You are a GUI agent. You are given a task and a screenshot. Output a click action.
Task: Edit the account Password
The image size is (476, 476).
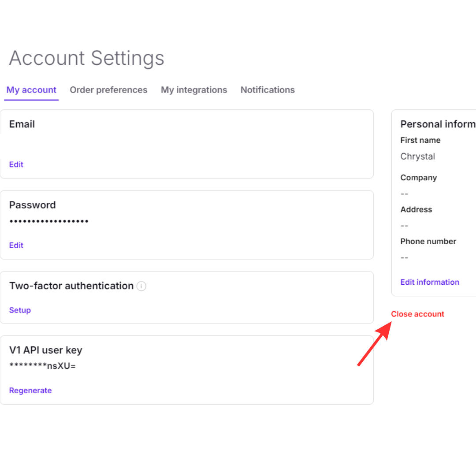coord(16,245)
